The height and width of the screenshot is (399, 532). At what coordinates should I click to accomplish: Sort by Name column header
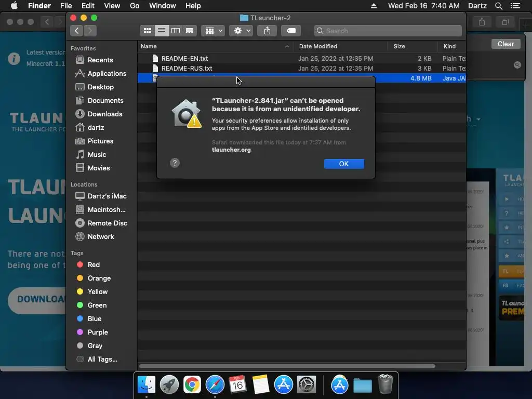click(x=216, y=46)
